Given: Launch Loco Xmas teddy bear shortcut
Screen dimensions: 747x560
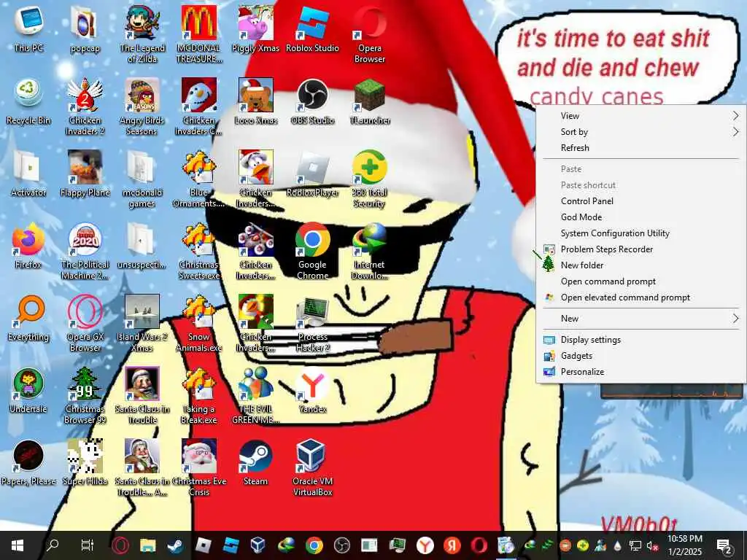Looking at the screenshot, I should tap(256, 102).
